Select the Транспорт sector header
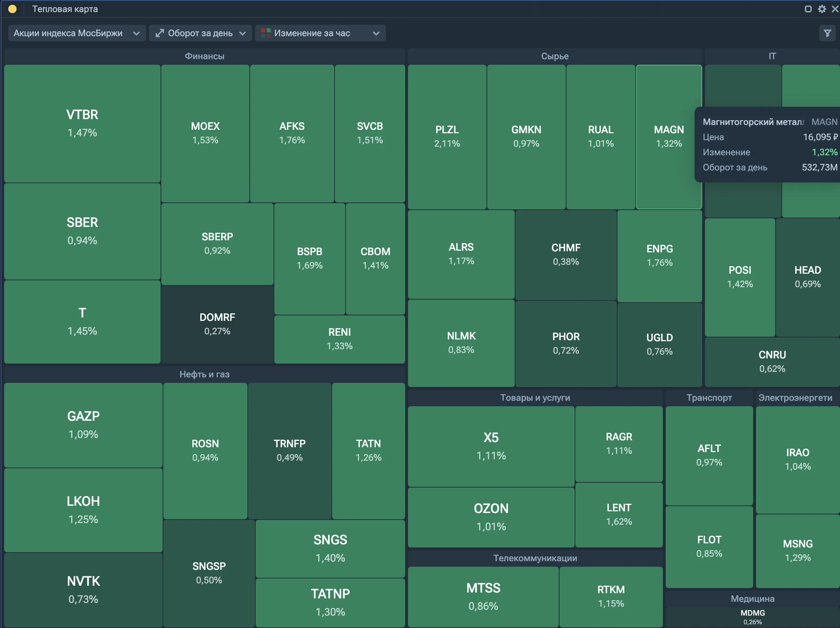The height and width of the screenshot is (628, 840). pyautogui.click(x=709, y=398)
